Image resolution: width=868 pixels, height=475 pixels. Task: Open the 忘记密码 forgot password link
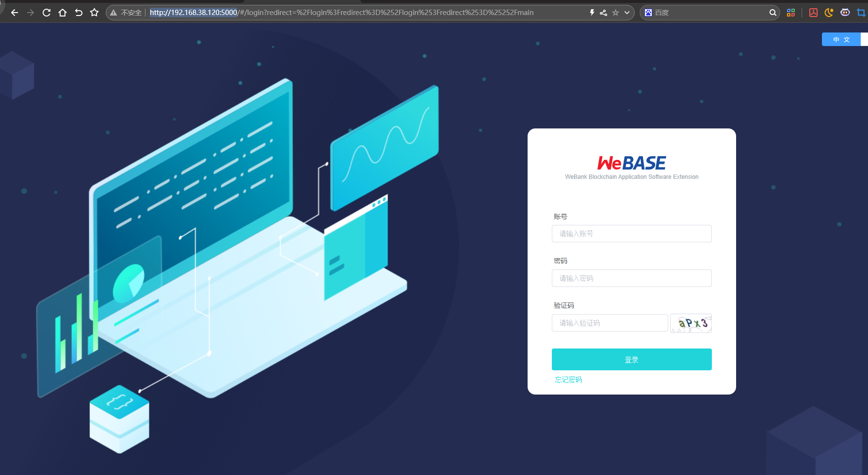click(x=569, y=380)
